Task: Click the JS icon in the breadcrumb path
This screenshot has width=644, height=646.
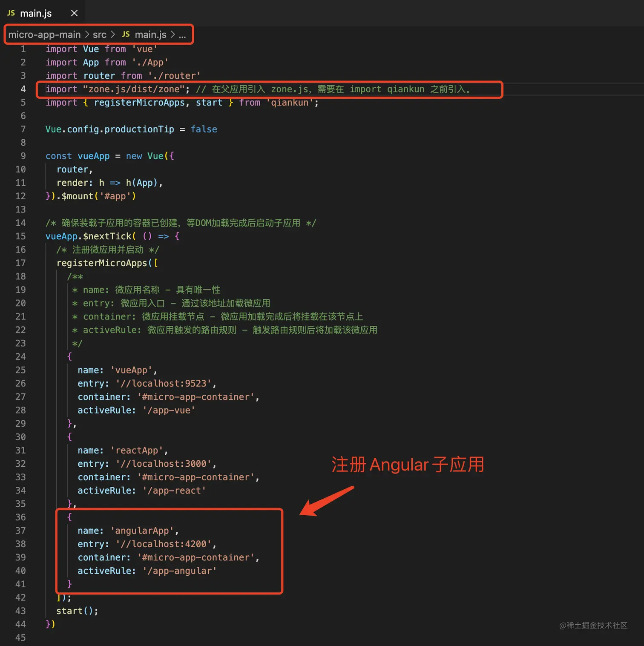Action: point(126,34)
